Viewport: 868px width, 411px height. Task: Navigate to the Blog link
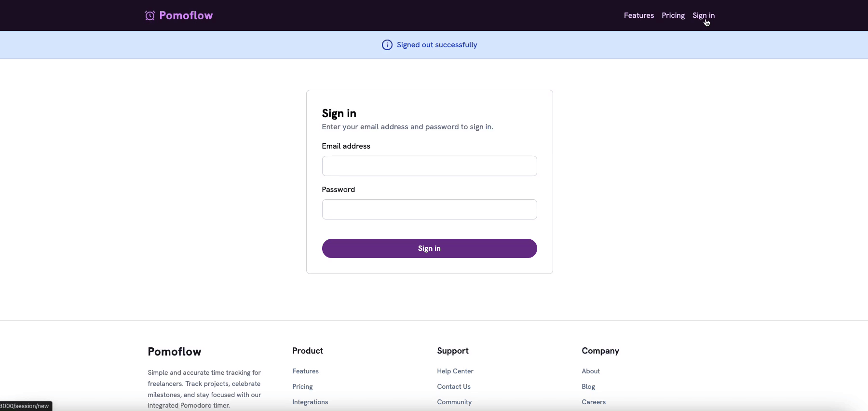coord(588,386)
